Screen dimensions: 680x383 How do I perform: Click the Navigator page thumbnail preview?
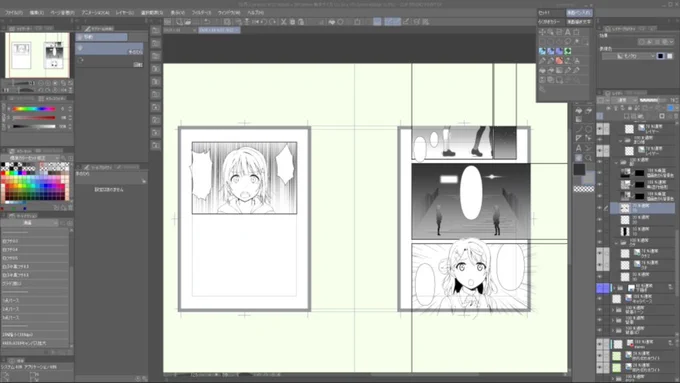[37, 55]
